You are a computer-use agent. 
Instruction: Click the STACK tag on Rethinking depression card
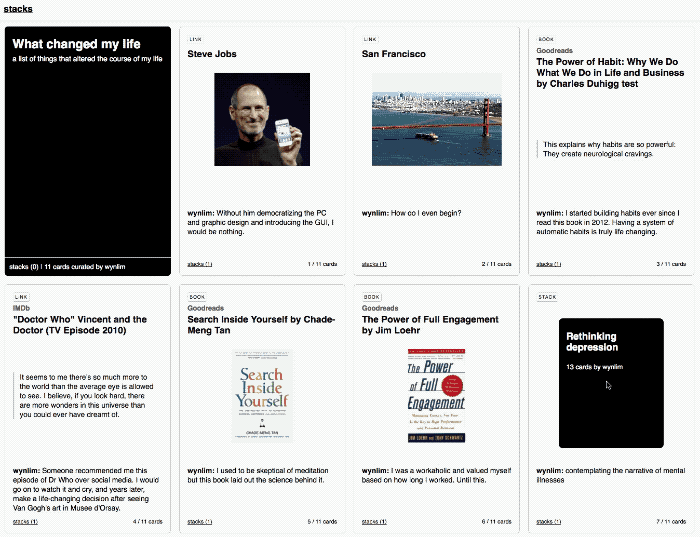pyautogui.click(x=547, y=297)
